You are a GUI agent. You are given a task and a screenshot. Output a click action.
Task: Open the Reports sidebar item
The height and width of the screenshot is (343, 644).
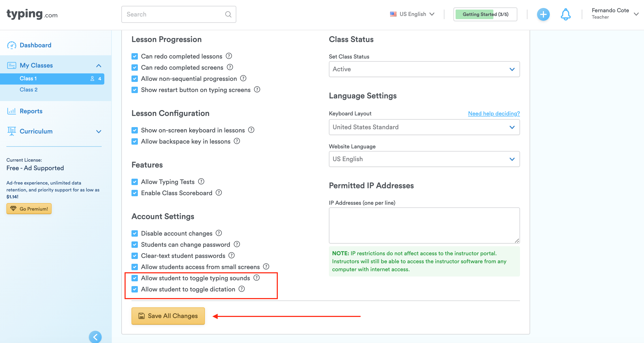31,111
